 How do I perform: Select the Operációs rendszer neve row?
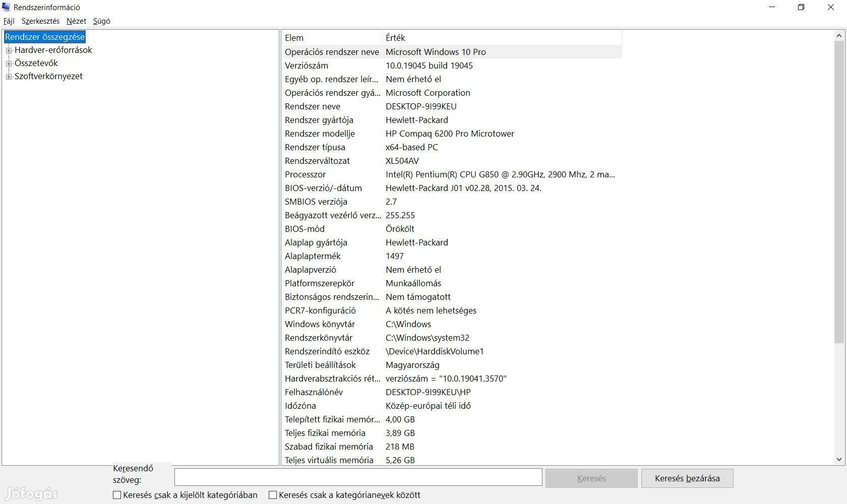(452, 52)
